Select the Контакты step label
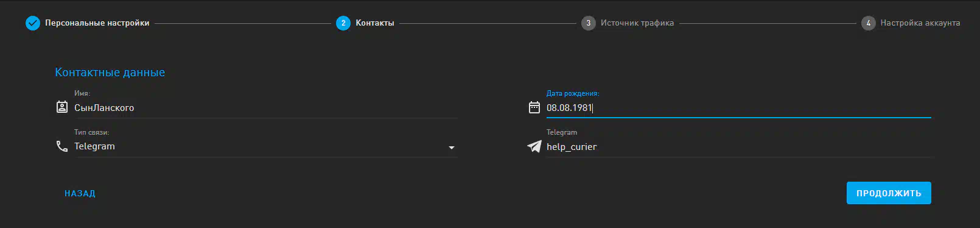This screenshot has width=980, height=228. point(375,23)
